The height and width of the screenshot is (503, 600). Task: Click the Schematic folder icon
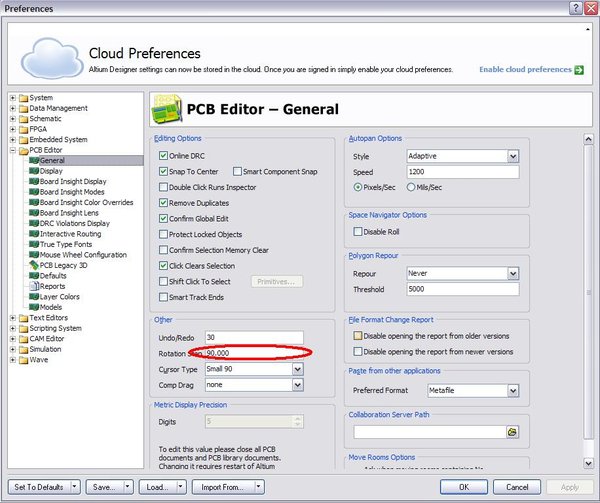(24, 119)
